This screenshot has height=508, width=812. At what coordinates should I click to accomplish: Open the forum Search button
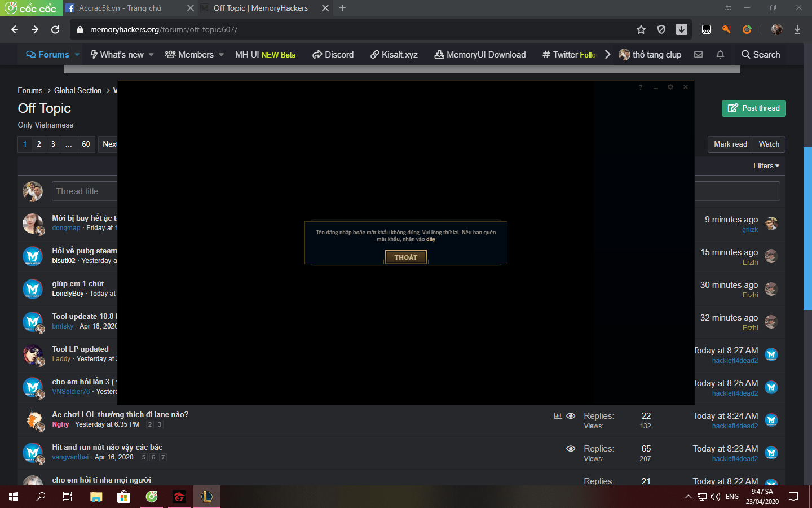(761, 55)
